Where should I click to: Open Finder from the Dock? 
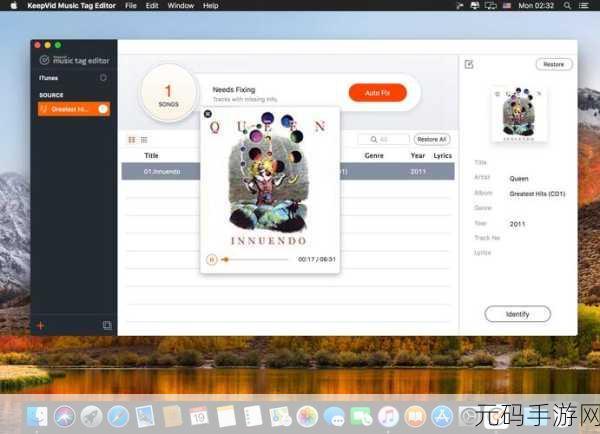coord(38,416)
